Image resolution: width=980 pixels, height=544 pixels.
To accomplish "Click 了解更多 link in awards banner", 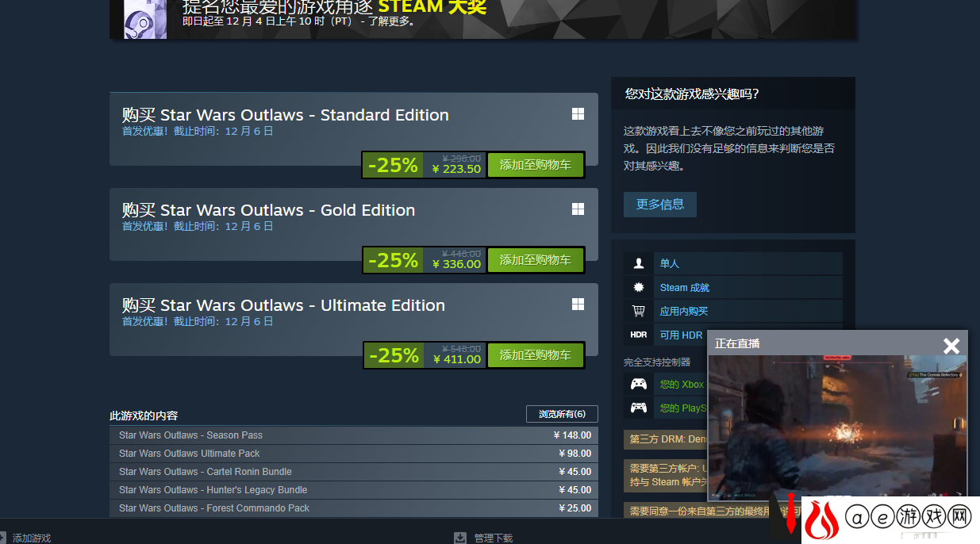I will pos(390,21).
